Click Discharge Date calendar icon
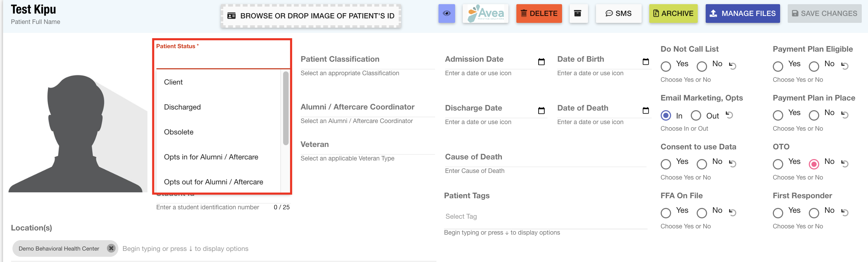This screenshot has height=262, width=868. coord(541,111)
